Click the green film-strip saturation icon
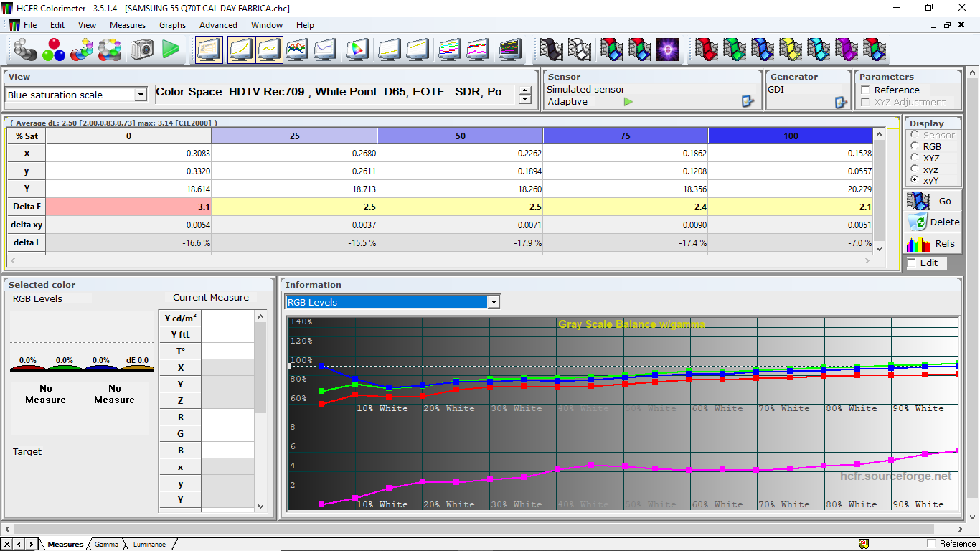Image resolution: width=980 pixels, height=551 pixels. [x=735, y=50]
